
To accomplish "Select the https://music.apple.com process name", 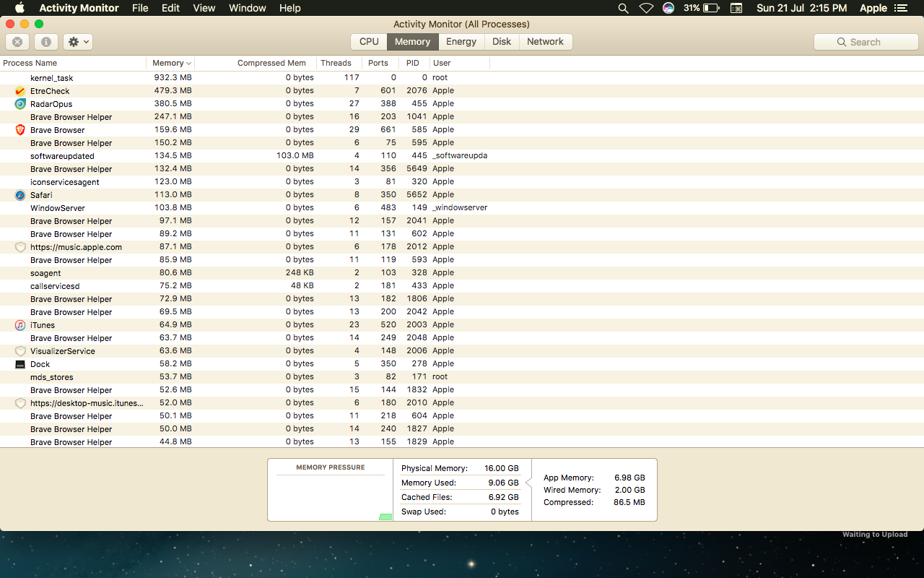I will click(x=76, y=247).
